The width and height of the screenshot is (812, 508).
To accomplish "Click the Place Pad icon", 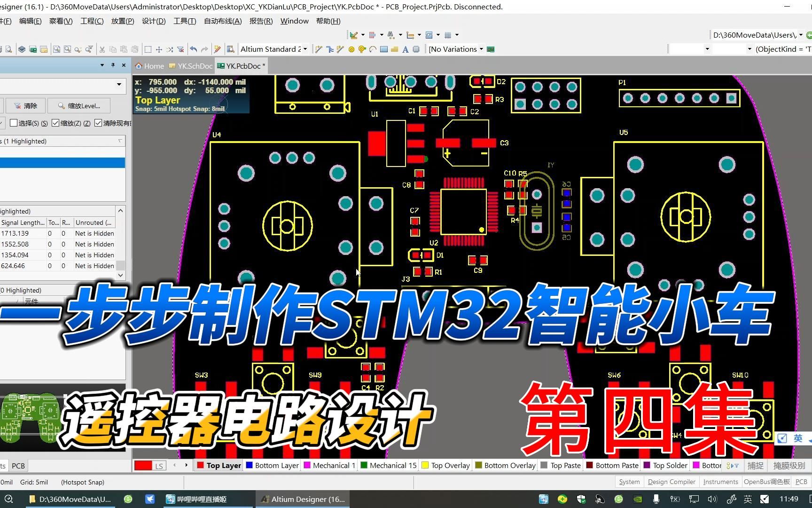I will tap(351, 49).
